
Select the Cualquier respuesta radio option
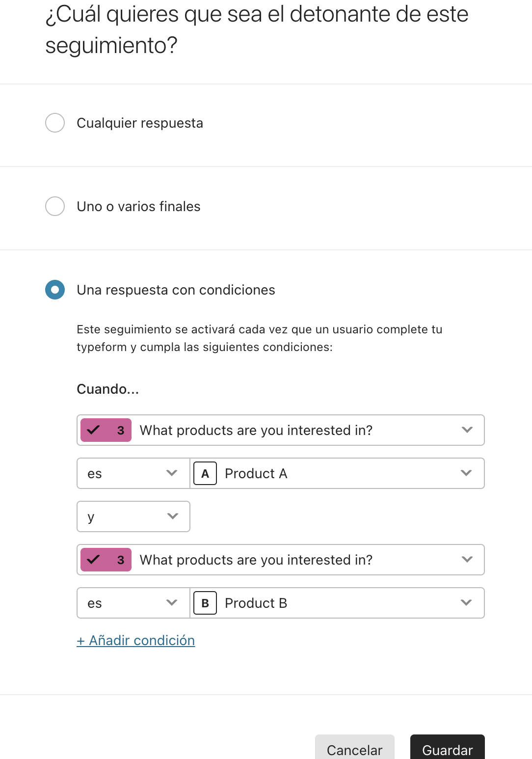(x=55, y=123)
